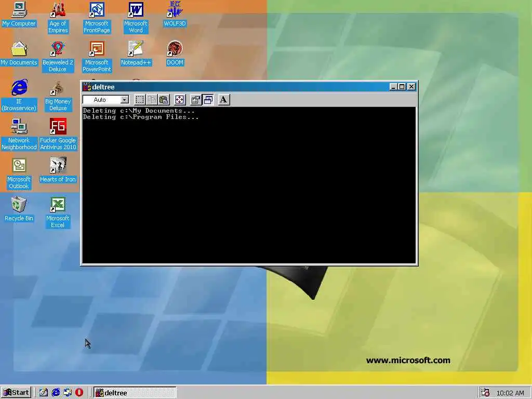Click the 'Deleting c:\Program Files...' console line
Image resolution: width=532 pixels, height=399 pixels.
pos(141,117)
